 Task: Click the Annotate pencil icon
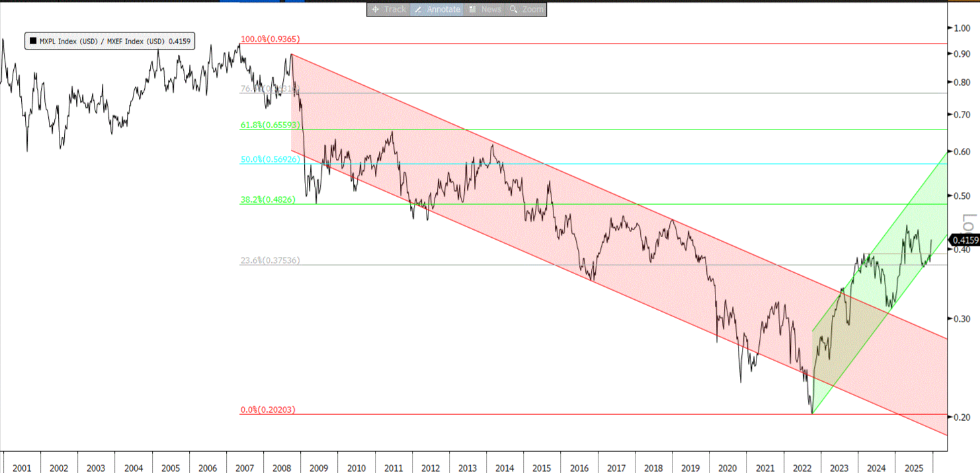click(418, 9)
